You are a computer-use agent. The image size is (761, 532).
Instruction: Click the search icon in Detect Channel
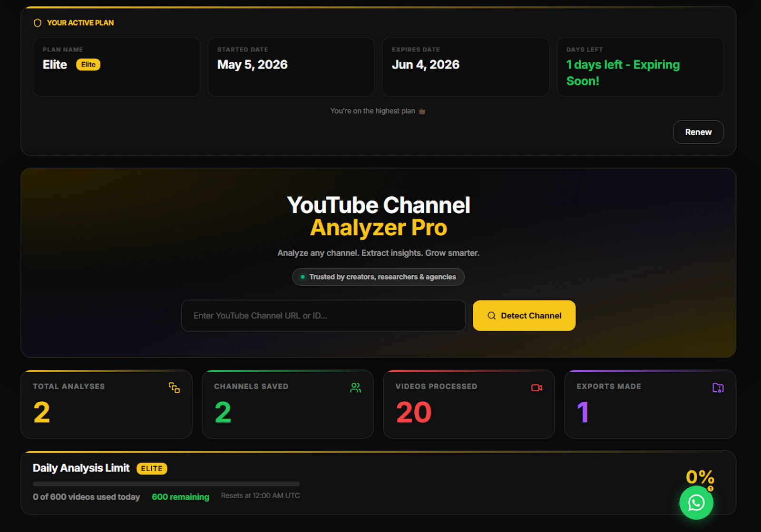coord(491,316)
